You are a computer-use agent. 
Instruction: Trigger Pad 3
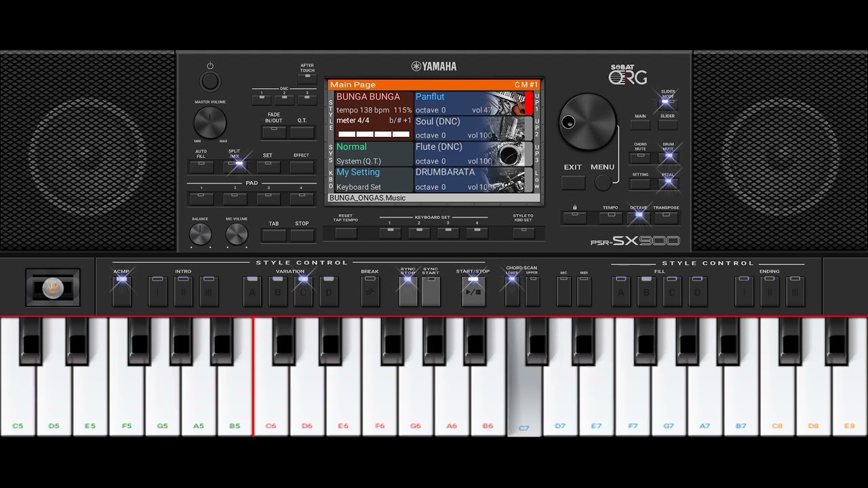click(268, 199)
